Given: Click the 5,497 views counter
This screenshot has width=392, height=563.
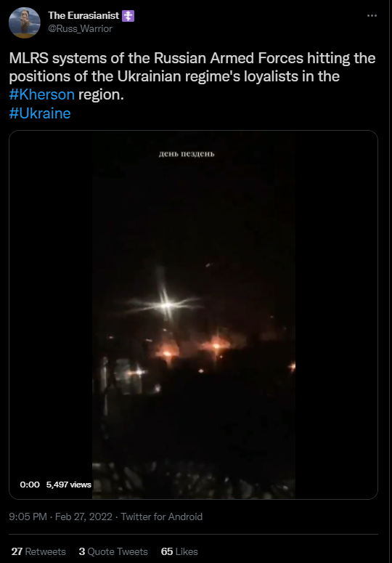Looking at the screenshot, I should (x=68, y=485).
